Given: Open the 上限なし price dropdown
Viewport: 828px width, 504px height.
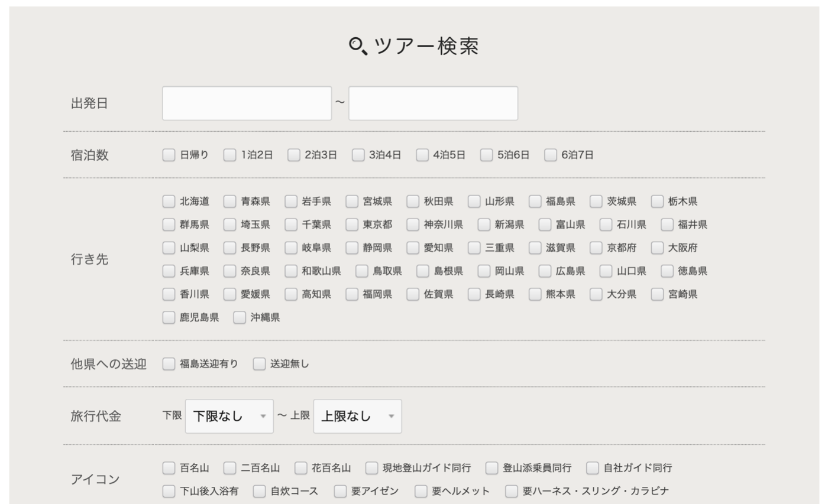Looking at the screenshot, I should coord(357,417).
